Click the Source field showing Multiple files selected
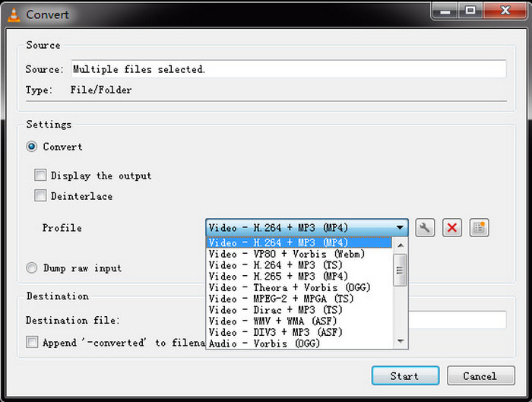The image size is (532, 402). coord(289,69)
